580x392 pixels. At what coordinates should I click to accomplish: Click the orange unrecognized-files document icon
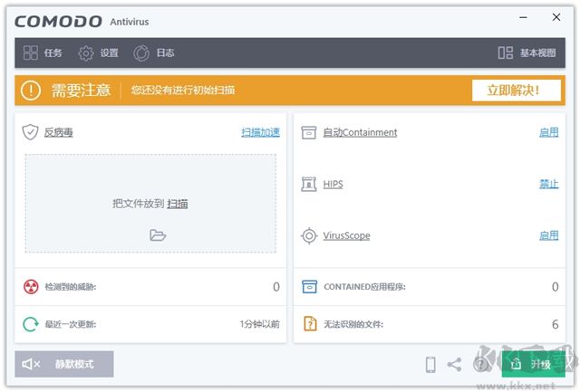coord(310,324)
